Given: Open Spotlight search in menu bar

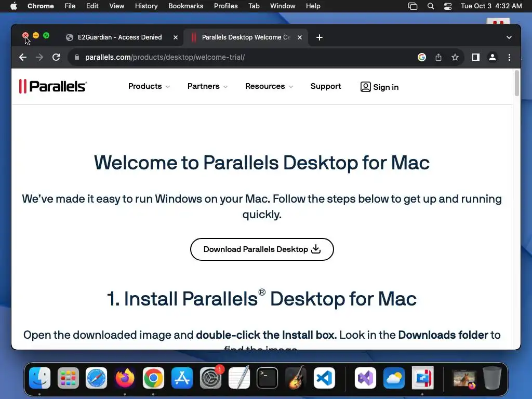Looking at the screenshot, I should pos(431,6).
